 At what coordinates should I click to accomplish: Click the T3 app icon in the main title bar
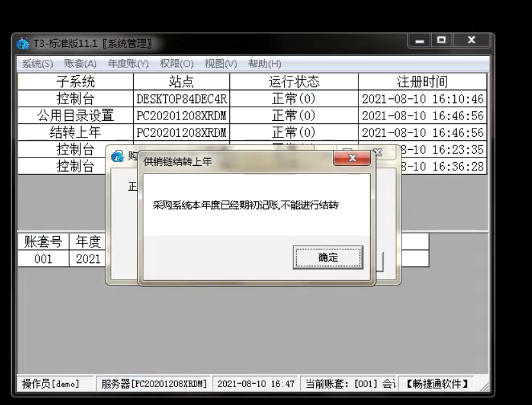pos(23,44)
